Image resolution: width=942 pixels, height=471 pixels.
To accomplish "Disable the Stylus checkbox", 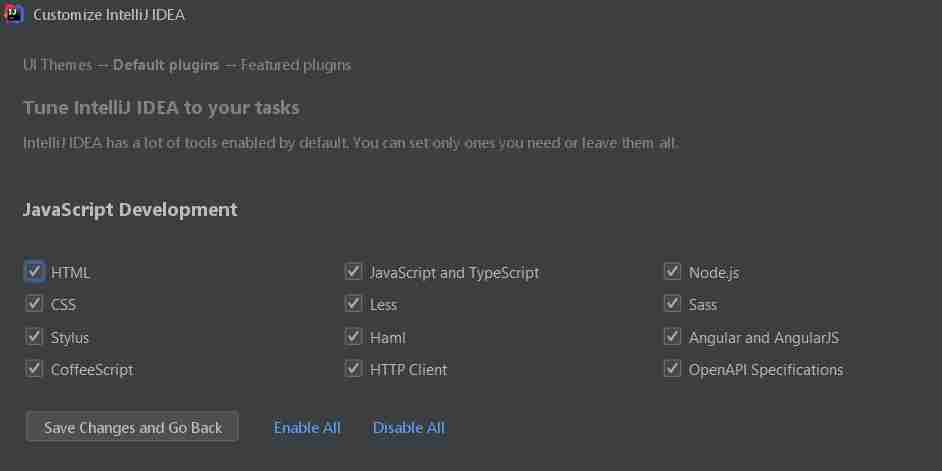I will [35, 336].
